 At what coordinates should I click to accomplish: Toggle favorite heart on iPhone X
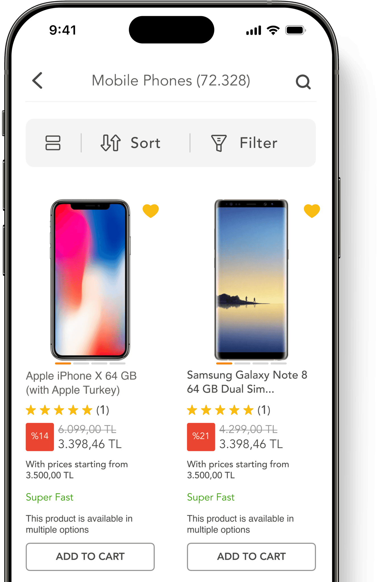click(151, 211)
